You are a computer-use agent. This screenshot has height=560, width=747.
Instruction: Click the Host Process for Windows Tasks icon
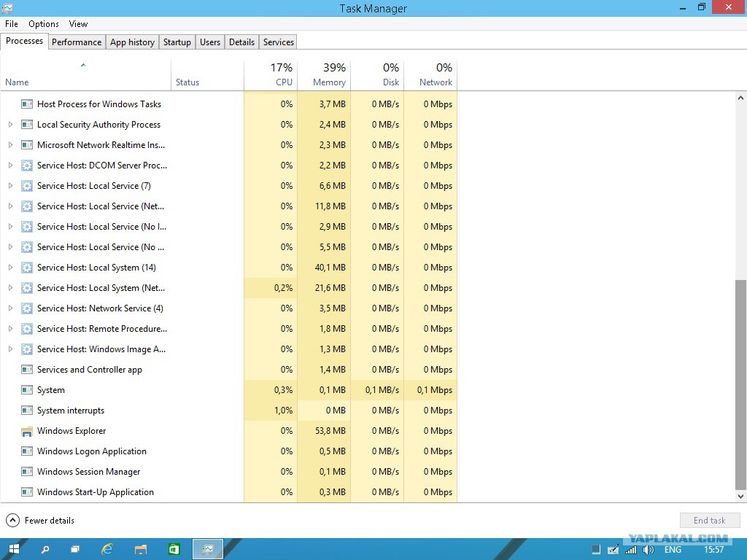click(x=27, y=104)
